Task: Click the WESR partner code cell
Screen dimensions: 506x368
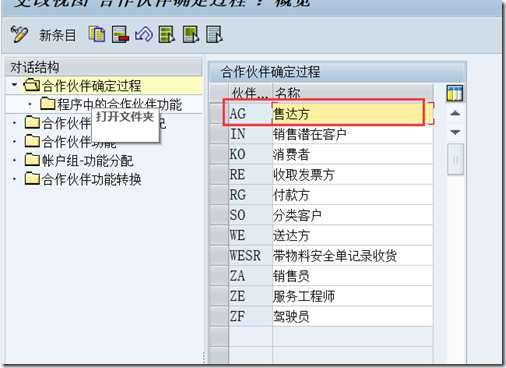Action: click(250, 256)
